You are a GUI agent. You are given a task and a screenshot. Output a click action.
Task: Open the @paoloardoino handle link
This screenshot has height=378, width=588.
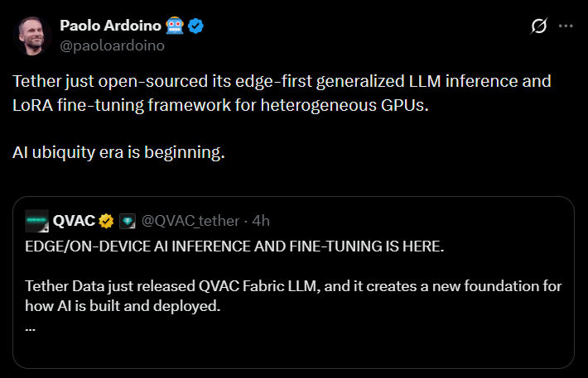[x=112, y=45]
